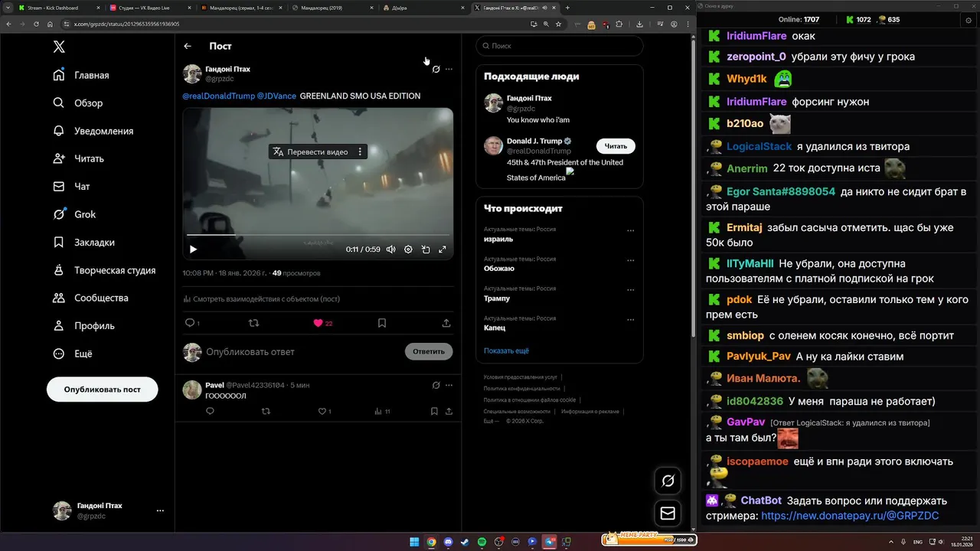The image size is (980, 551).
Task: Reload the page in browser toolbar
Action: (36, 24)
